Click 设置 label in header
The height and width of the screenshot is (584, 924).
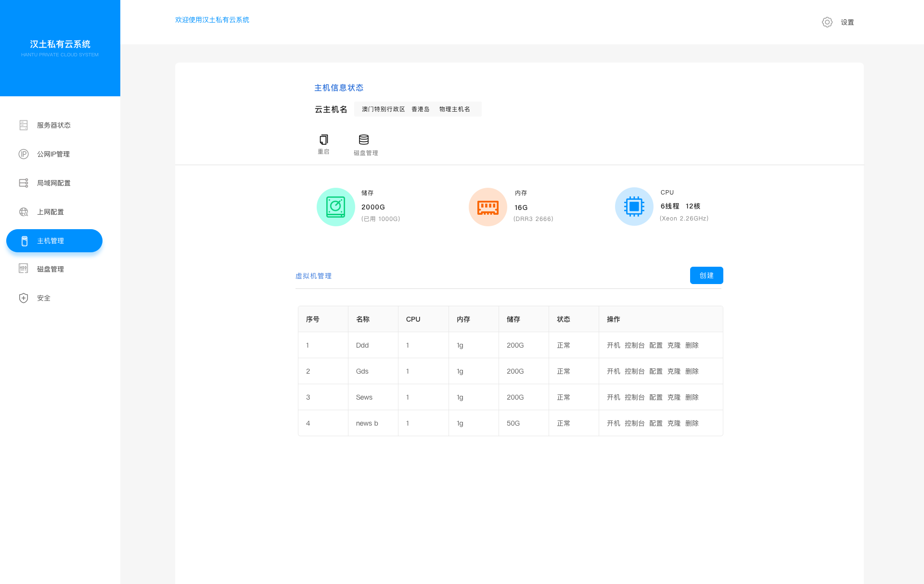(847, 22)
